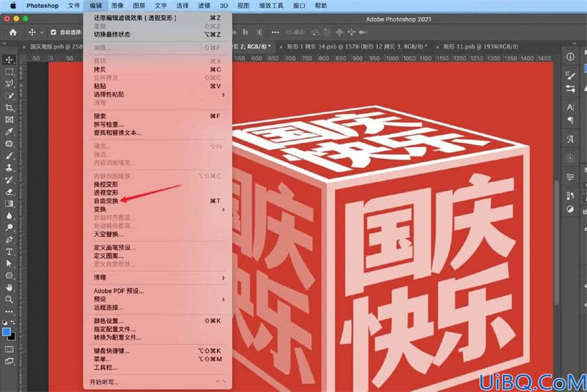Select the Zoom tool
The width and height of the screenshot is (587, 392).
(9, 300)
